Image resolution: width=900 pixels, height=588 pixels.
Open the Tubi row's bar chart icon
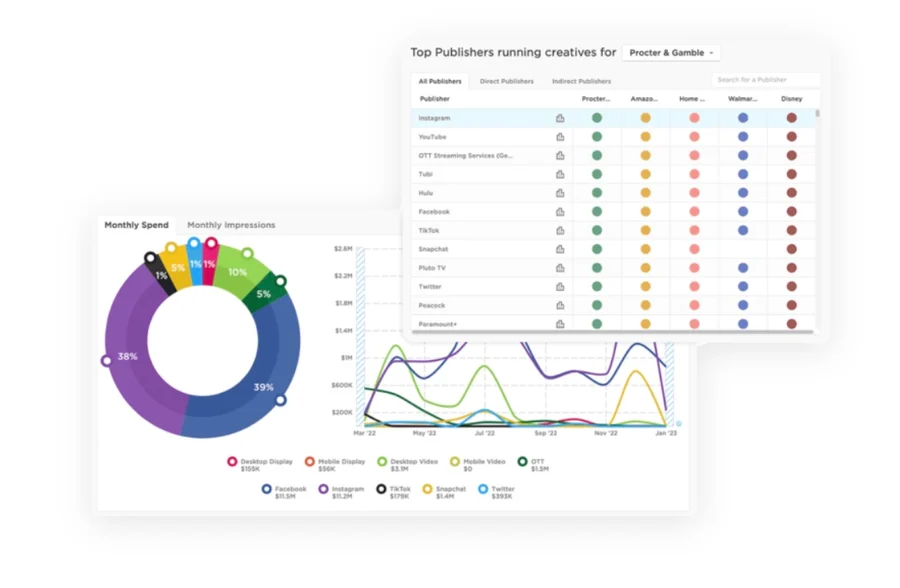(x=560, y=174)
